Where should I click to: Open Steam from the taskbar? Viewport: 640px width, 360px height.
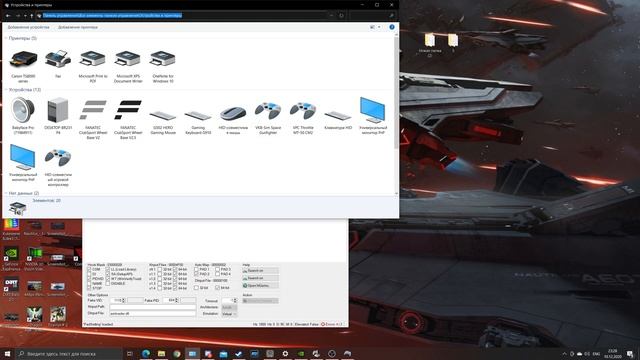point(239,353)
